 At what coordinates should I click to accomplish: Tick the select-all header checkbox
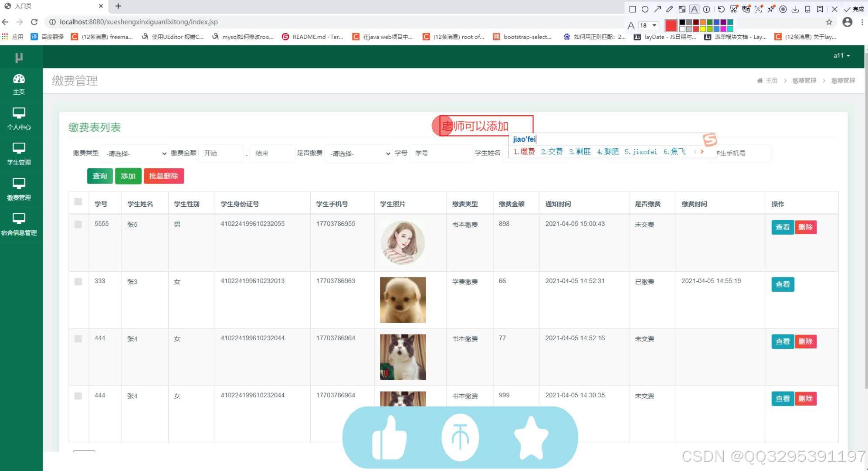coord(78,201)
